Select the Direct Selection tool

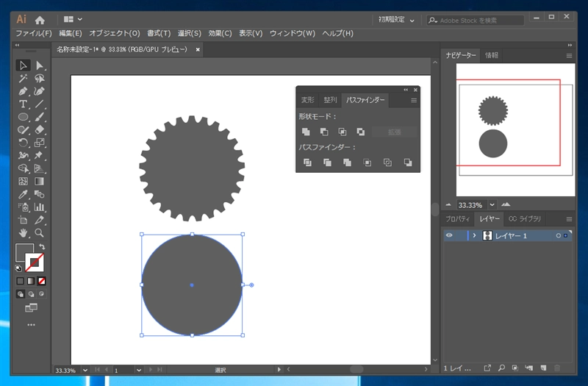(x=40, y=65)
